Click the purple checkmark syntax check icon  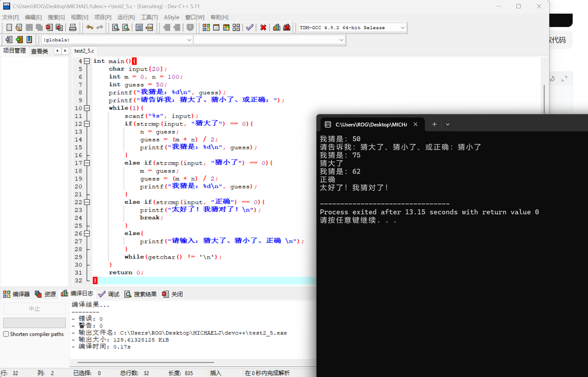click(x=250, y=28)
